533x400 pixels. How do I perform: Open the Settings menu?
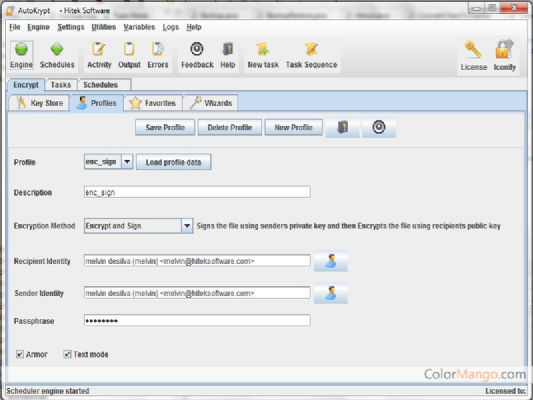tap(71, 27)
